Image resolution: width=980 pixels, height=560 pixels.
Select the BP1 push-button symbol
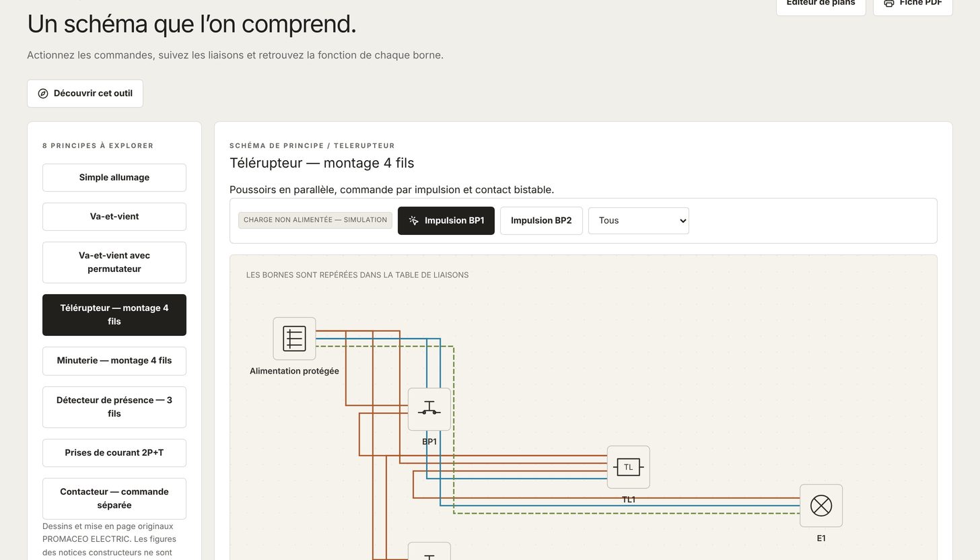(x=429, y=409)
